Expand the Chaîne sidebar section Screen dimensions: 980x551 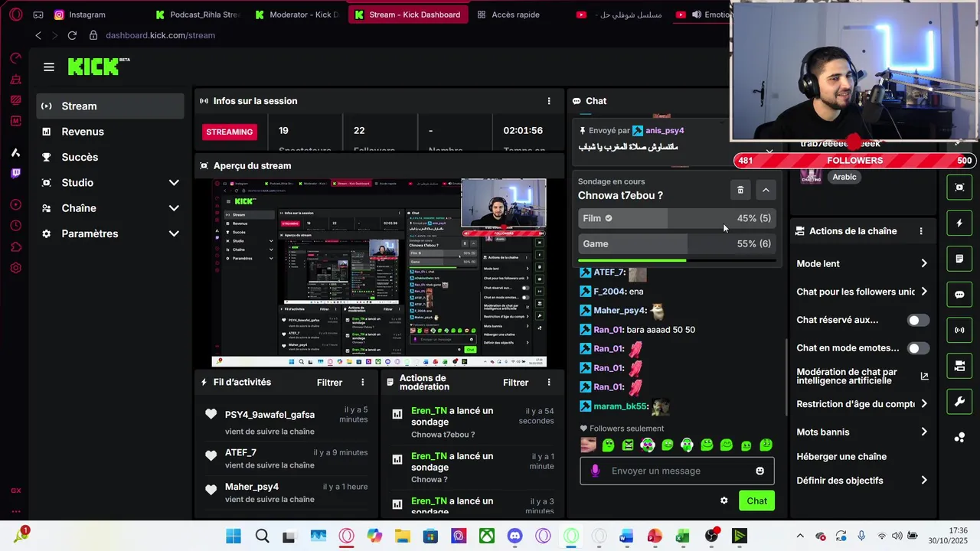click(x=174, y=208)
